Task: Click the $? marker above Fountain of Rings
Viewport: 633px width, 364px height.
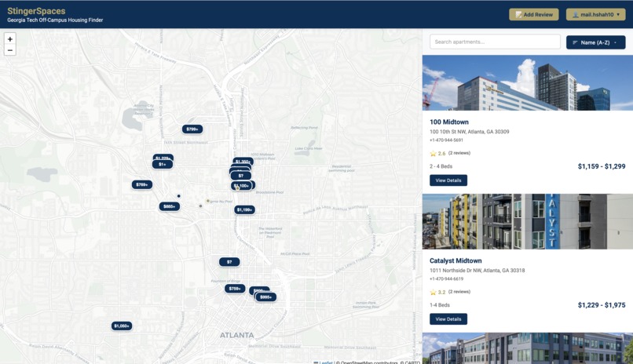Action: (229, 262)
